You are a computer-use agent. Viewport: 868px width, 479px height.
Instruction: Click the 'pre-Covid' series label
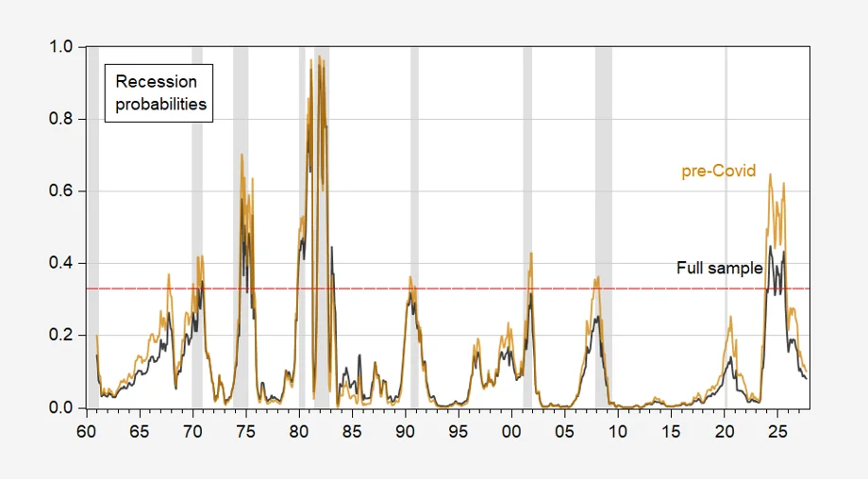tap(718, 171)
